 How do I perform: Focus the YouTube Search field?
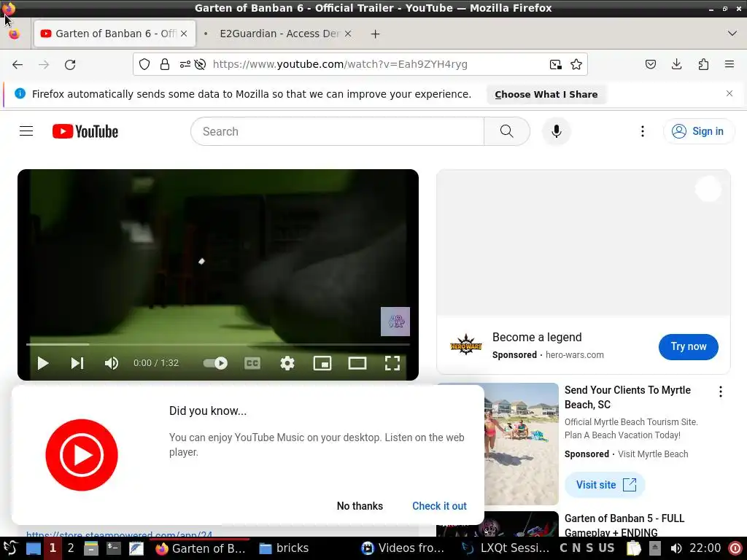point(337,131)
